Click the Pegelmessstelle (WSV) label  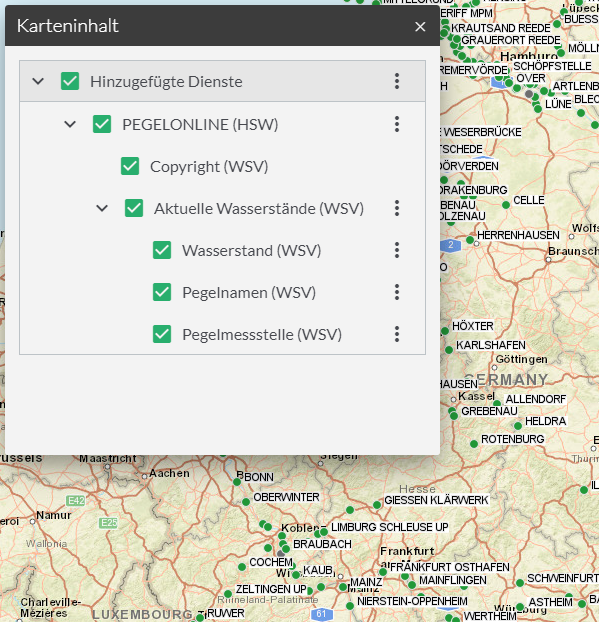pyautogui.click(x=262, y=335)
